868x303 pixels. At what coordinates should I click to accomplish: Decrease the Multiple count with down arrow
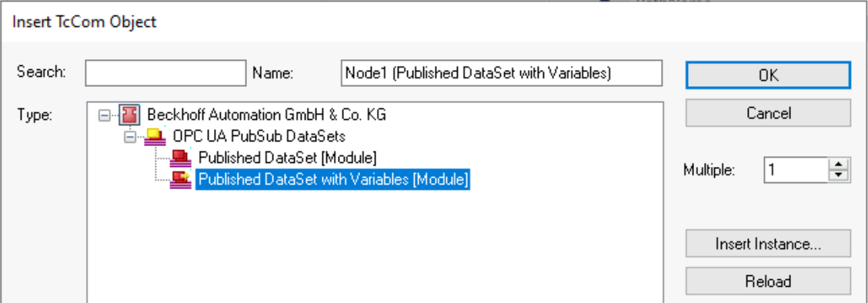coord(840,176)
